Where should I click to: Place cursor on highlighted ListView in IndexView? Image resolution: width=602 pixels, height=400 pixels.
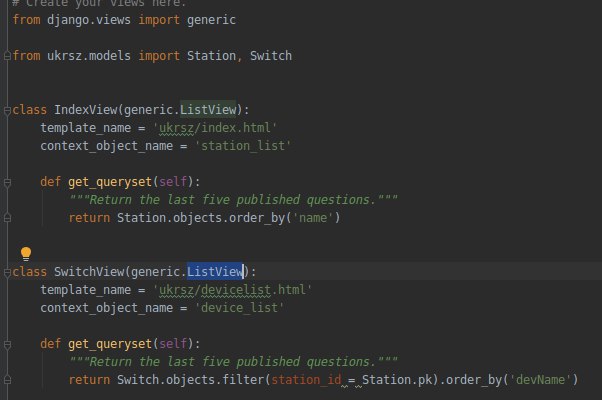(208, 110)
